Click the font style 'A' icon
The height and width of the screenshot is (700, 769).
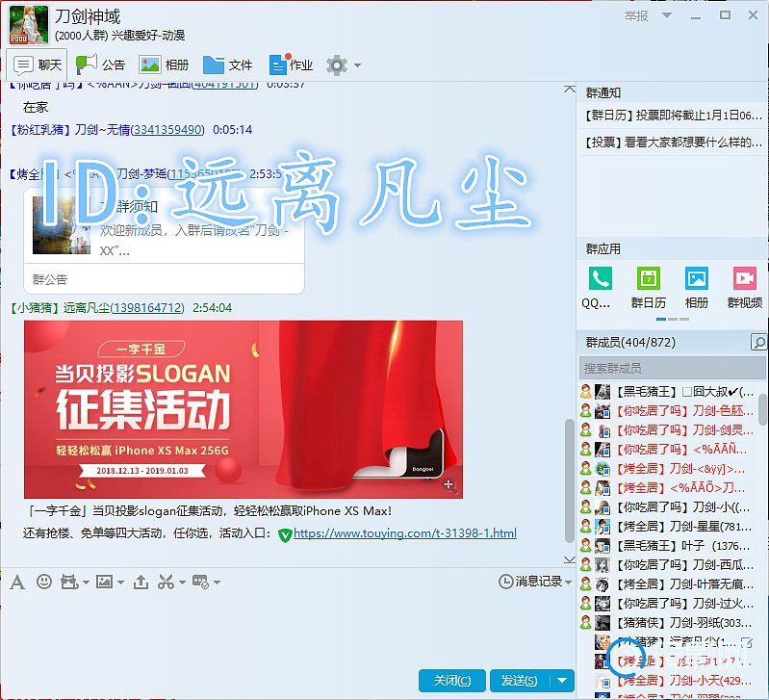pos(16,582)
